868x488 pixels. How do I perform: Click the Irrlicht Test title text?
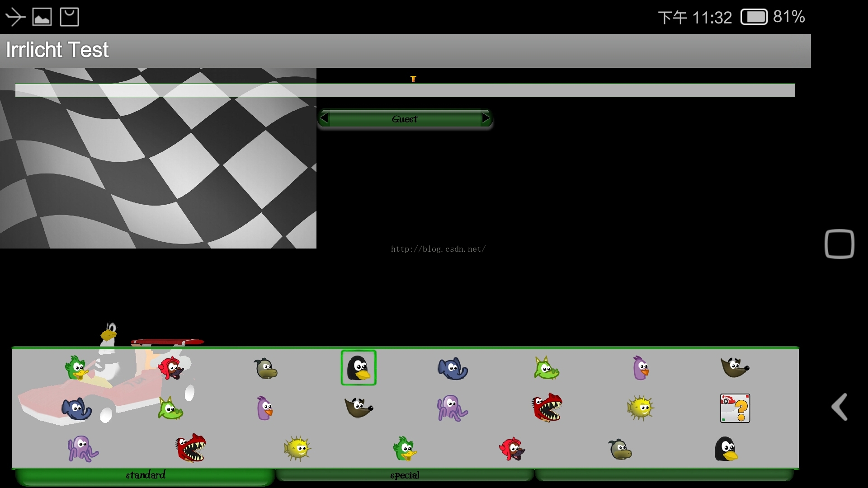[x=57, y=50]
